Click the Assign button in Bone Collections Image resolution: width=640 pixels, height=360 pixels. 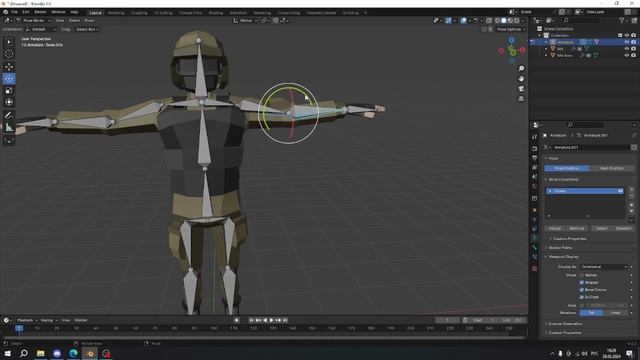[555, 229]
